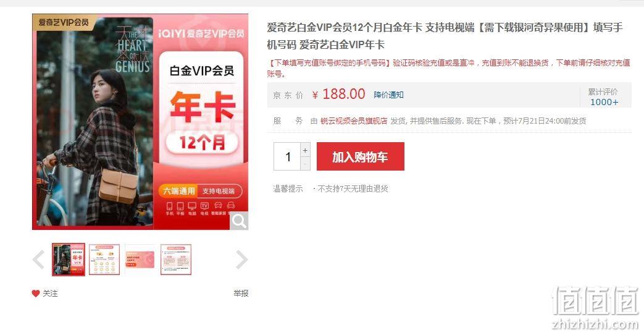The width and height of the screenshot is (644, 335).
Task: Click the quantity input field
Action: click(288, 156)
